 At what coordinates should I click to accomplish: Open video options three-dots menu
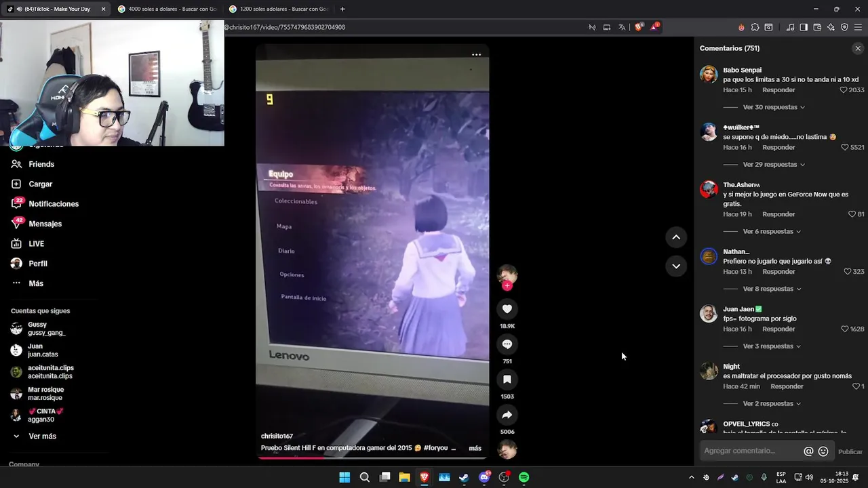476,55
